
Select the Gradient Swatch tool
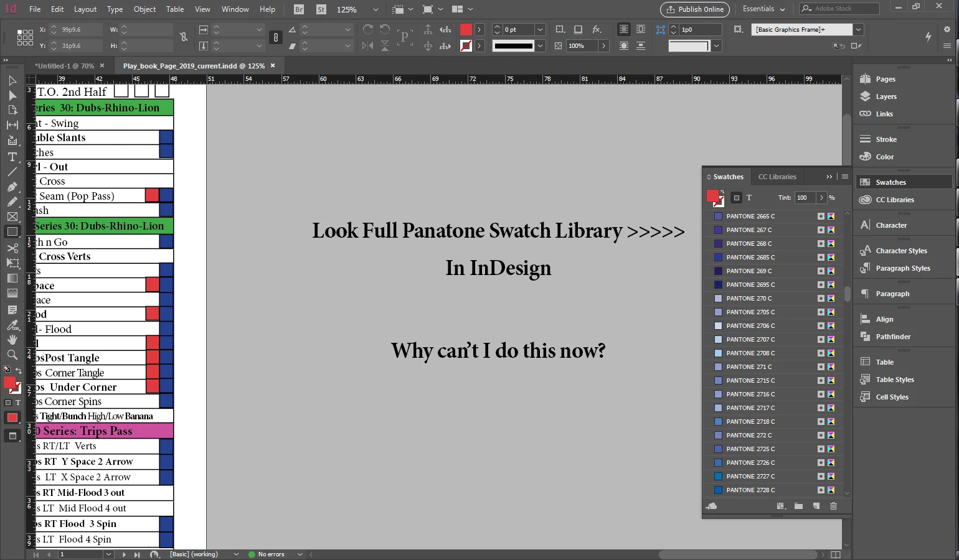coord(12,278)
